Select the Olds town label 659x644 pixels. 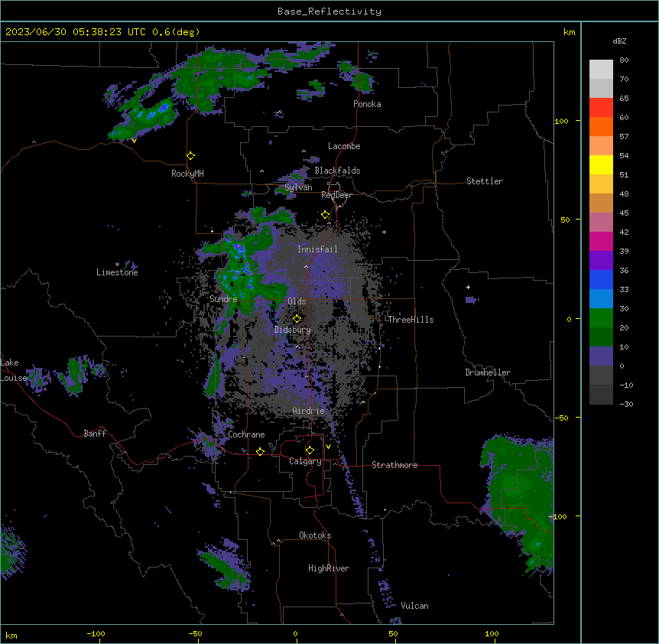pyautogui.click(x=297, y=301)
